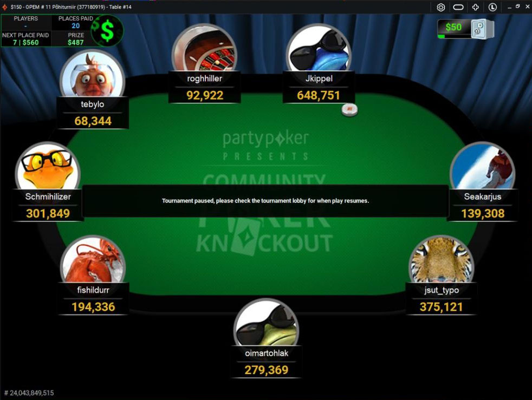This screenshot has width=532, height=400.
Task: Click Jkippel's sunglasses dolphin avatar
Action: point(318,49)
